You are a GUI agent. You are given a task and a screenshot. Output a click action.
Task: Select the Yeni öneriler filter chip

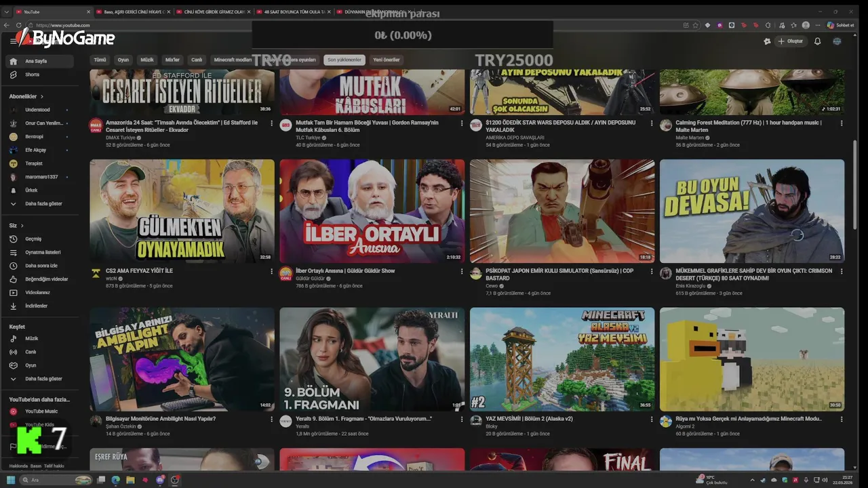[x=387, y=60]
